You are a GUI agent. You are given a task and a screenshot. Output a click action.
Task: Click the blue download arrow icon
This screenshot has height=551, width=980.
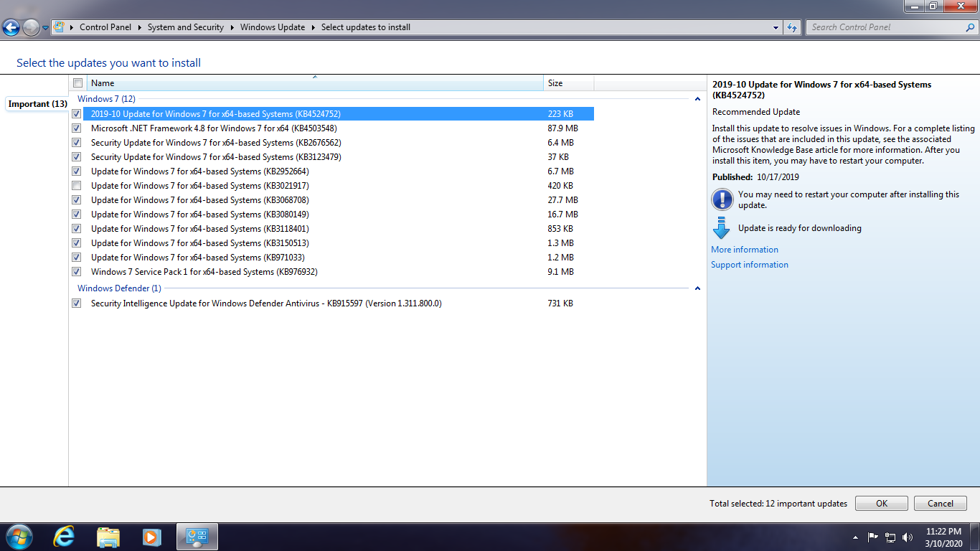(x=722, y=228)
